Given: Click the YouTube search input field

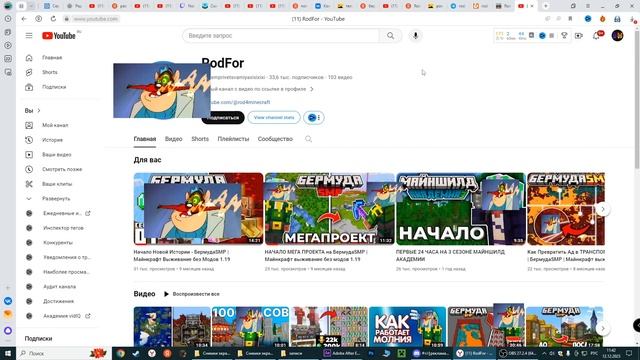Looking at the screenshot, I should click(281, 36).
